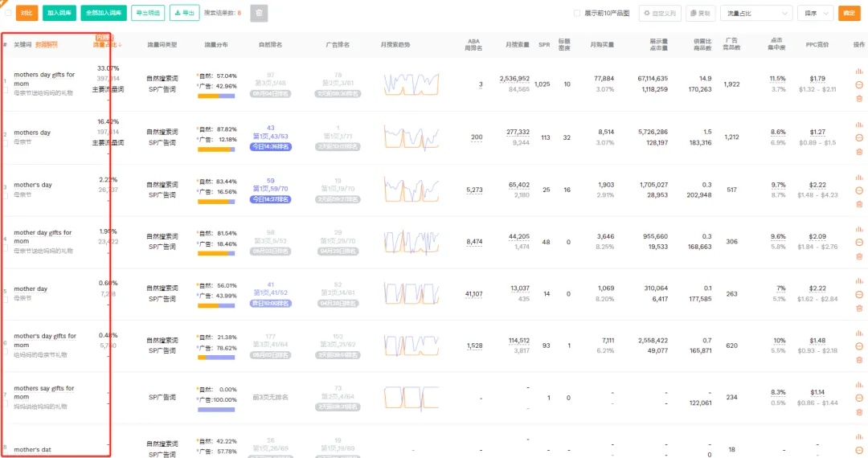This screenshot has width=868, height=458.
Task: Click the 广告排名 column header
Action: click(x=337, y=45)
